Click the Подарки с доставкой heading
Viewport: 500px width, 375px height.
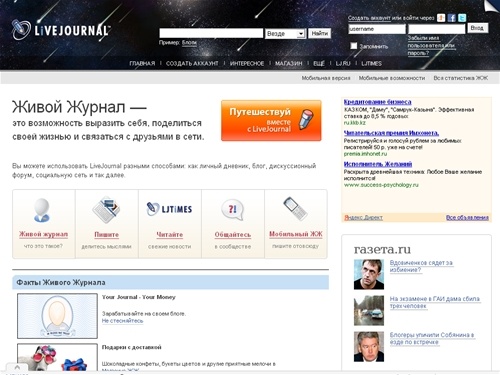click(x=132, y=347)
